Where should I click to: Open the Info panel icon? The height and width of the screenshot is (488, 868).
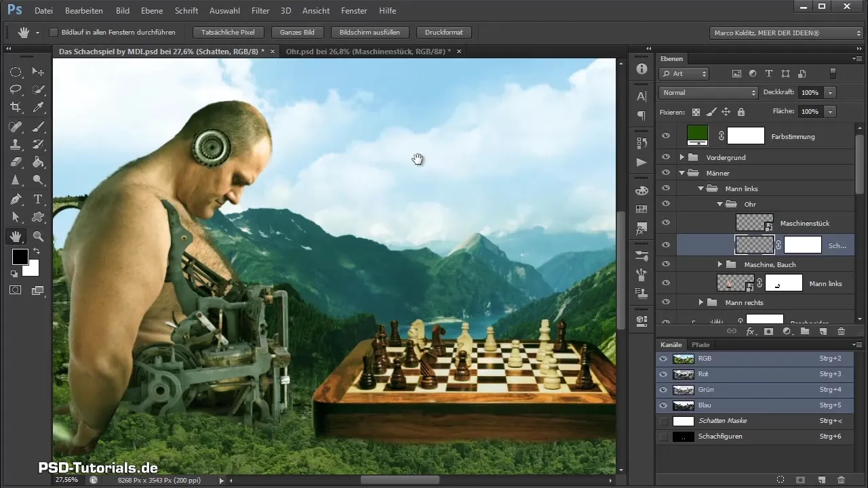click(x=642, y=69)
